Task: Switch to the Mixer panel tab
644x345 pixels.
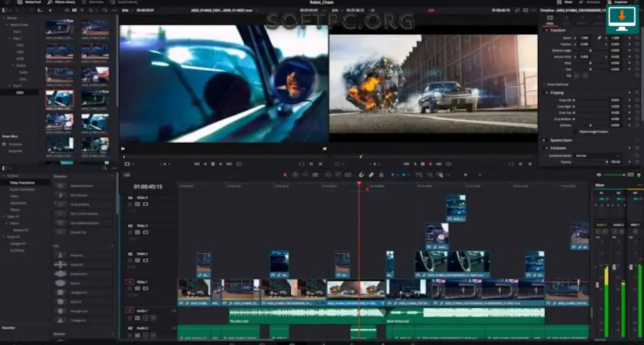Action: (565, 2)
